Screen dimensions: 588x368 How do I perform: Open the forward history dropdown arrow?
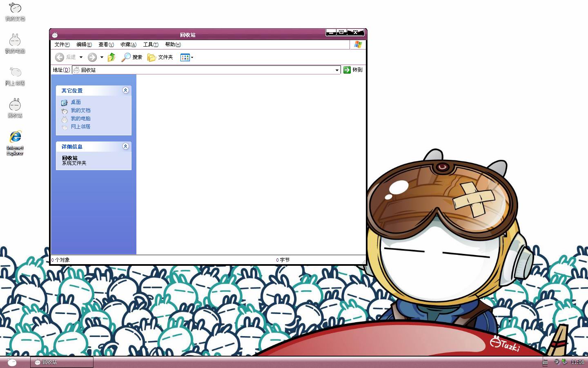102,57
